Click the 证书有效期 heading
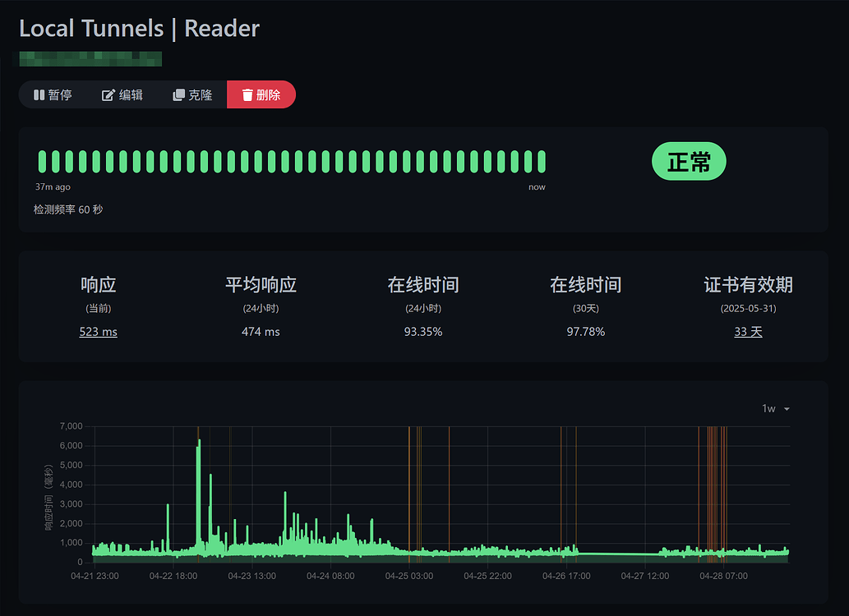The width and height of the screenshot is (849, 616). point(748,285)
